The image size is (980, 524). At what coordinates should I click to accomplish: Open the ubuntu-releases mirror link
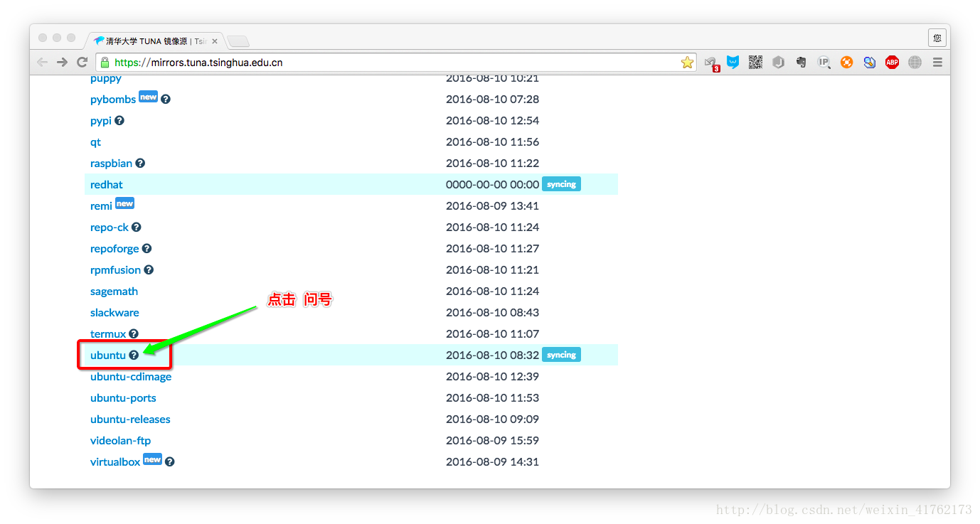pos(130,419)
